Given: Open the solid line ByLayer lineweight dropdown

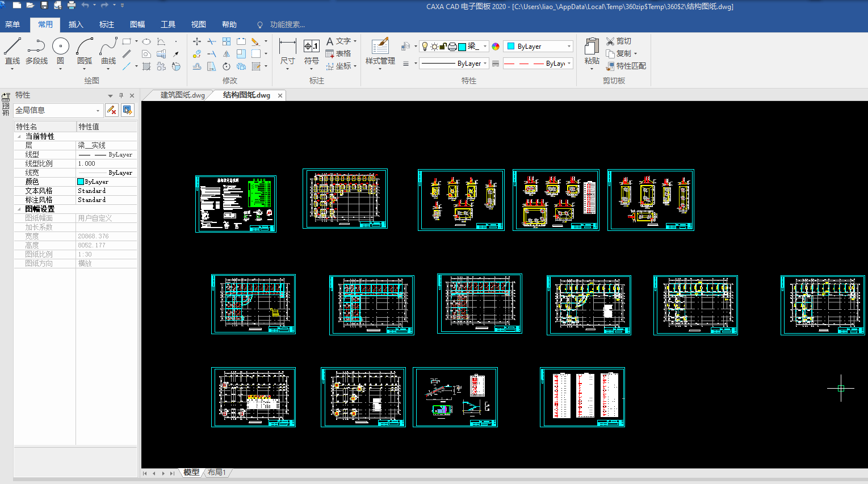Looking at the screenshot, I should 485,64.
